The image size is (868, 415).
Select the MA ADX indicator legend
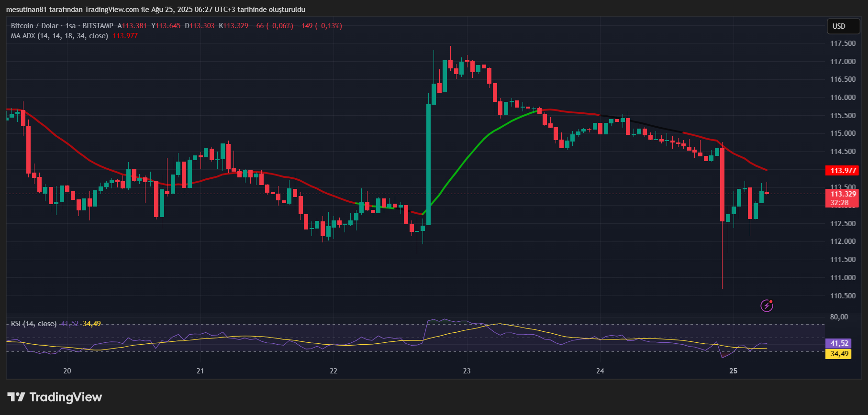coord(59,36)
